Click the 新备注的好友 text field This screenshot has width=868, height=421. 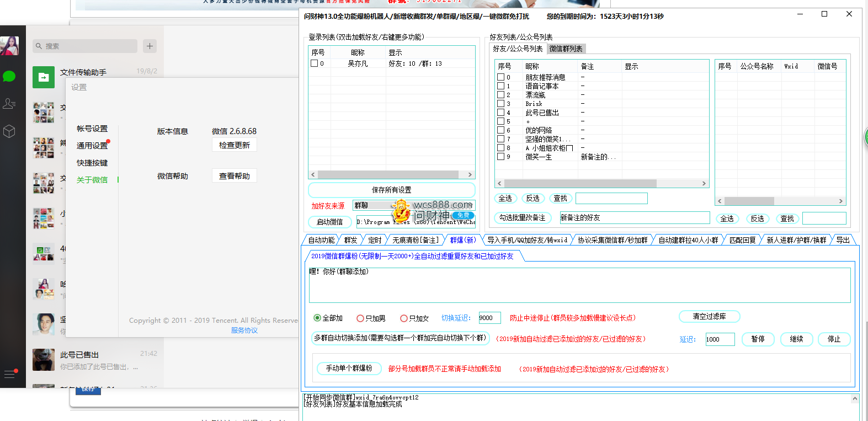(635, 217)
